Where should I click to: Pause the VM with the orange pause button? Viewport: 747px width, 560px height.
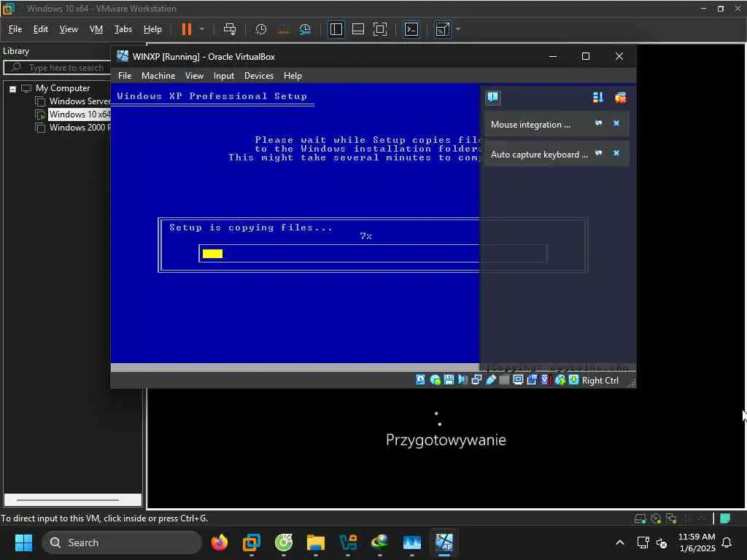coord(186,29)
